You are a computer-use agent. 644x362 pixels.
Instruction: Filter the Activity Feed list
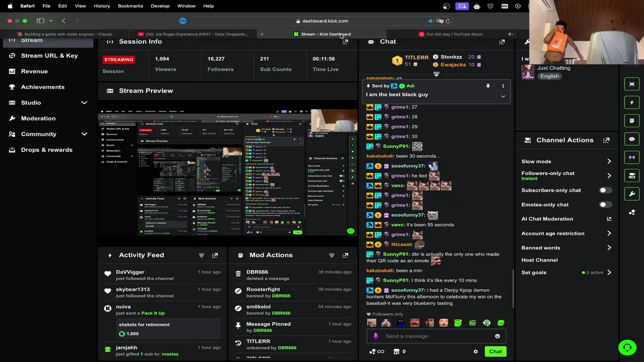pyautogui.click(x=201, y=255)
